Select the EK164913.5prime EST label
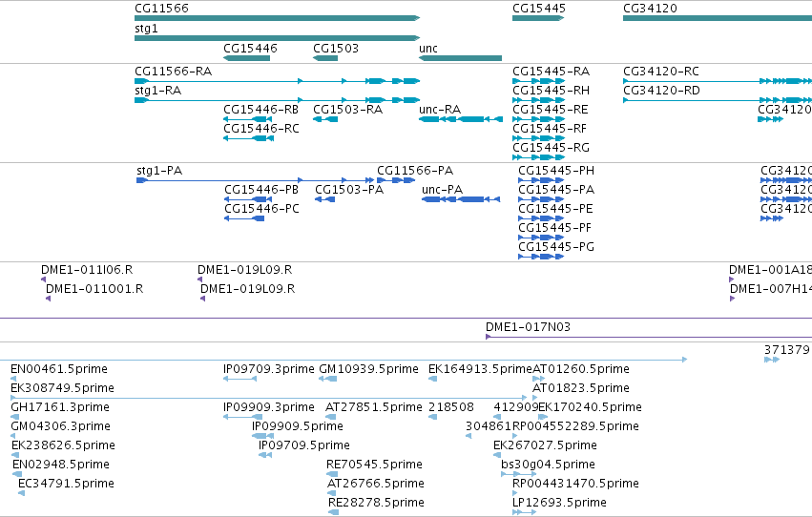812x517 pixels. click(480, 369)
